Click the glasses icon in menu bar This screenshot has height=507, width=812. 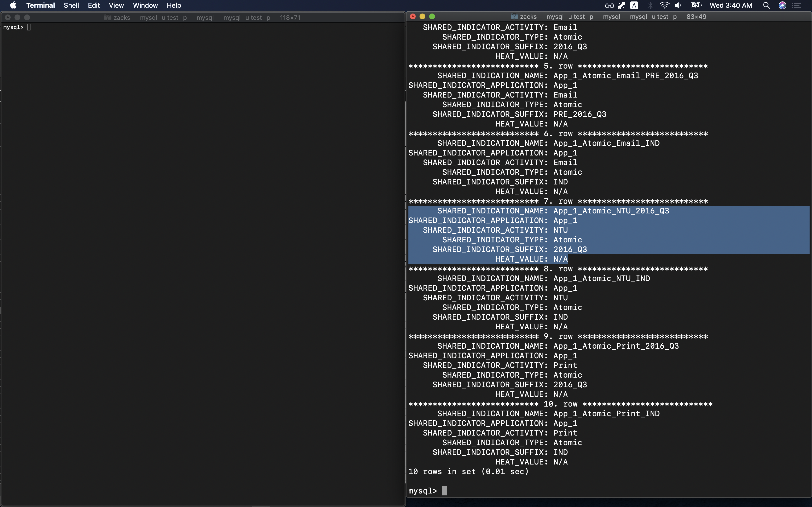point(609,5)
